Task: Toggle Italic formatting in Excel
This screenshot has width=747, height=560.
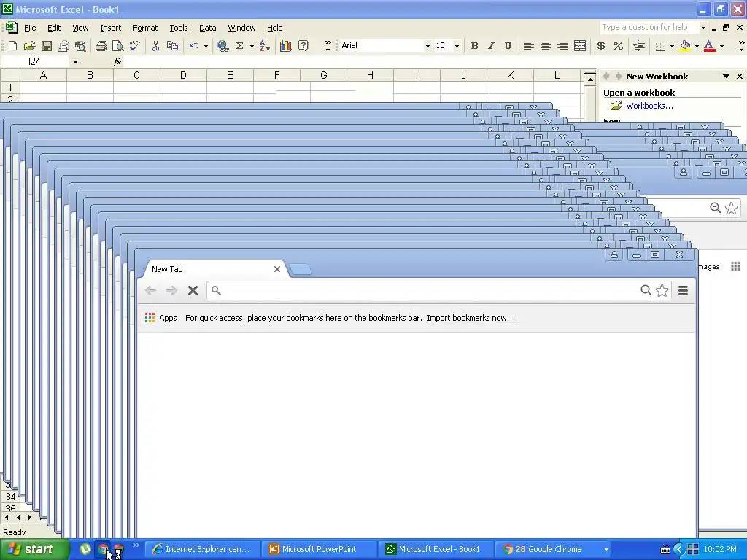Action: [x=491, y=46]
